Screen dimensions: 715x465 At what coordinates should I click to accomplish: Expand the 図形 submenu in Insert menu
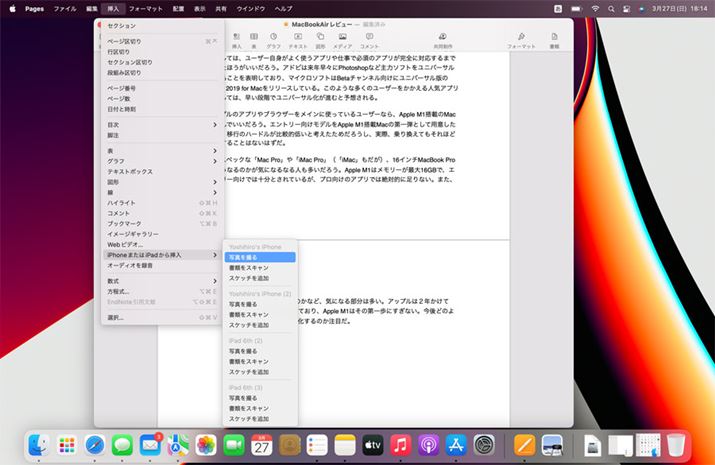[x=161, y=182]
